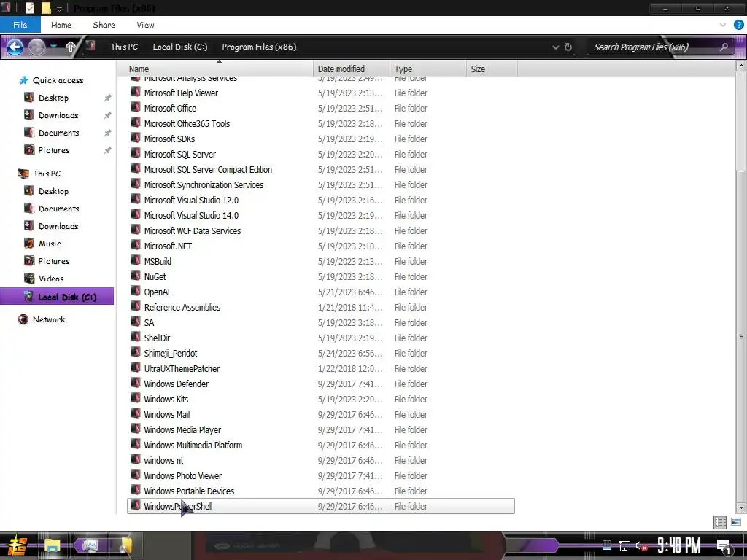Open the View ribbon tab
The width and height of the screenshot is (747, 560).
pyautogui.click(x=145, y=25)
